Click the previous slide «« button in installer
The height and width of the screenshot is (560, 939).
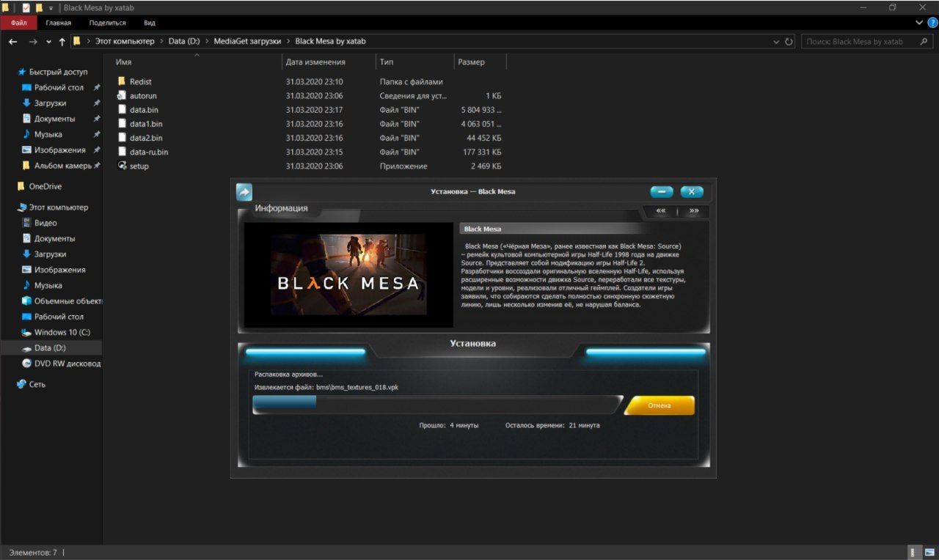tap(660, 211)
